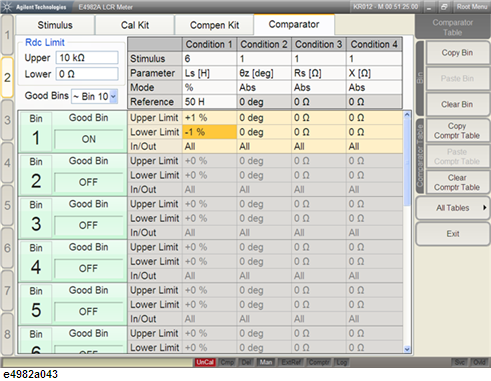The image size is (491, 381).
Task: Switch to the Stimulus tab
Action: [55, 25]
